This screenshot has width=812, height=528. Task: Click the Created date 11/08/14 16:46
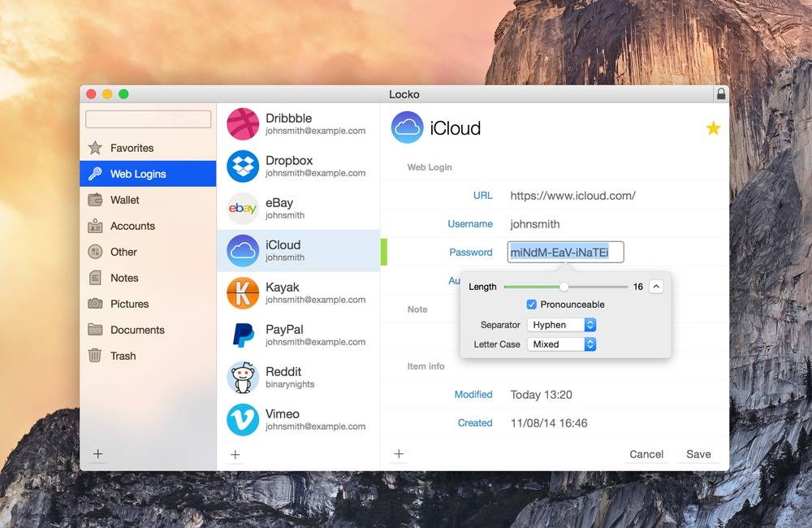click(x=549, y=423)
